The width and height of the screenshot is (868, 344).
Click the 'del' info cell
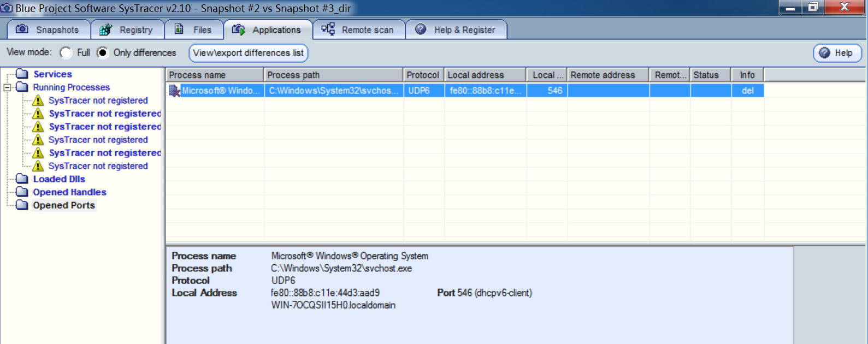747,91
